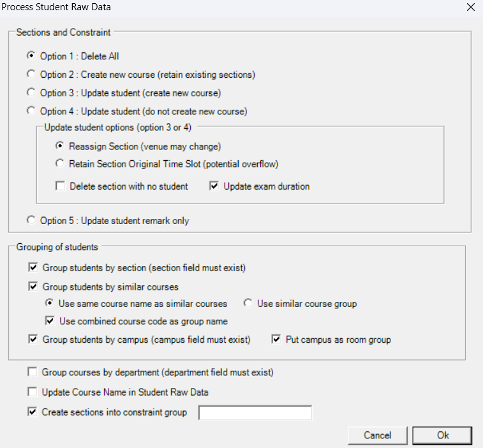Uncheck Group students by campus
483x448 pixels.
[33, 340]
